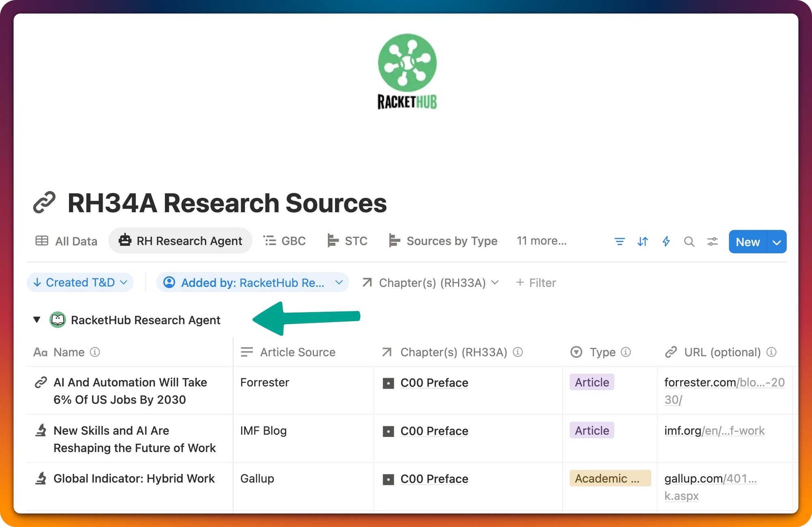Open the view settings sliders icon
Viewport: 812px width, 527px height.
(712, 242)
